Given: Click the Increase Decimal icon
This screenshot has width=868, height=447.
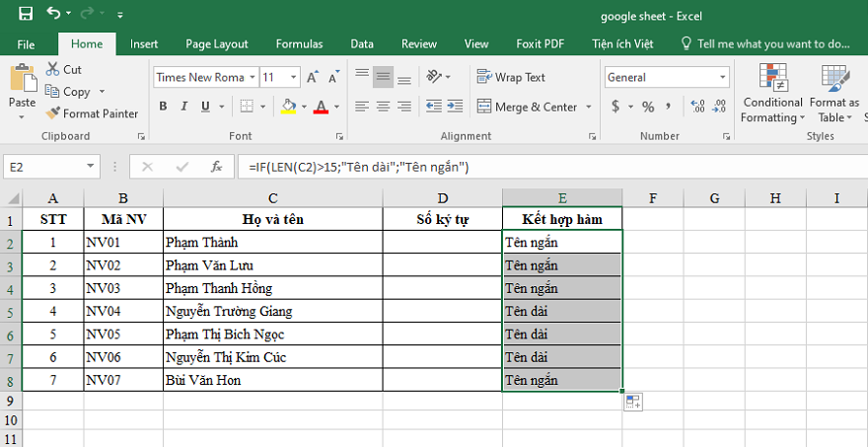Looking at the screenshot, I should pyautogui.click(x=698, y=107).
